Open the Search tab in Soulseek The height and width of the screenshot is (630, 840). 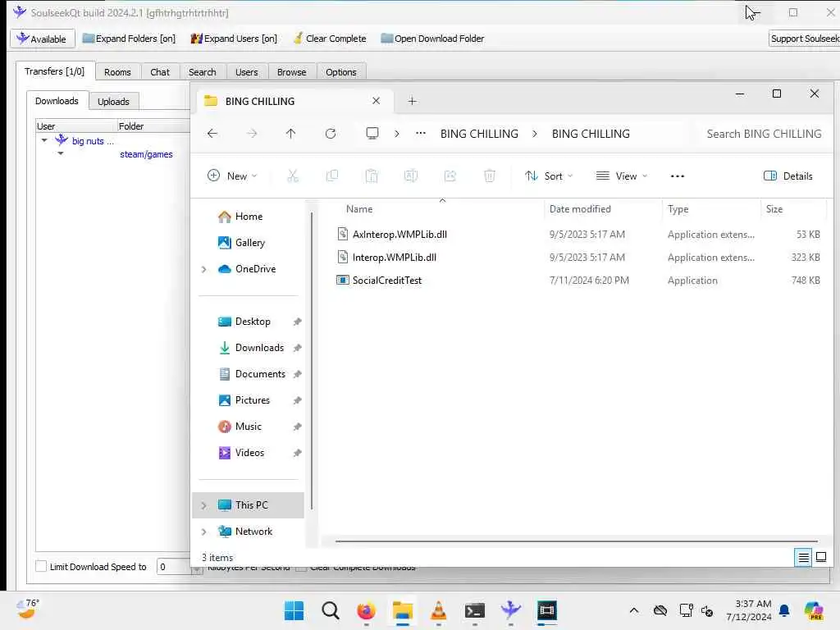click(202, 72)
